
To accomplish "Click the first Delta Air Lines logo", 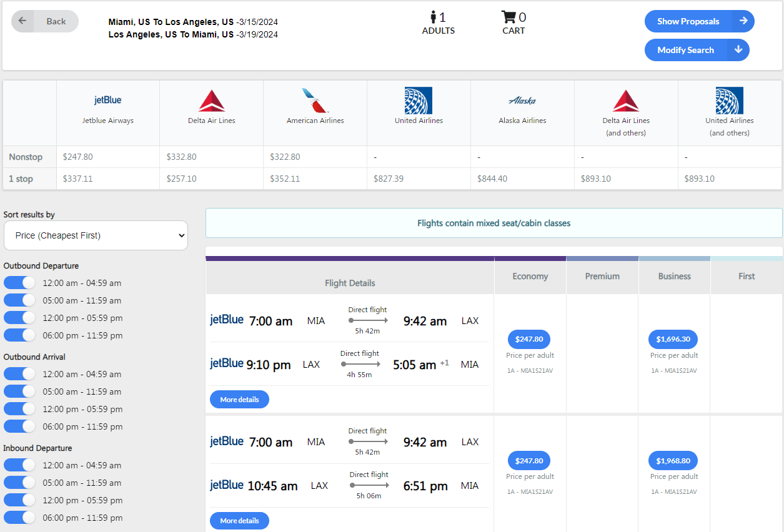I will 211,101.
